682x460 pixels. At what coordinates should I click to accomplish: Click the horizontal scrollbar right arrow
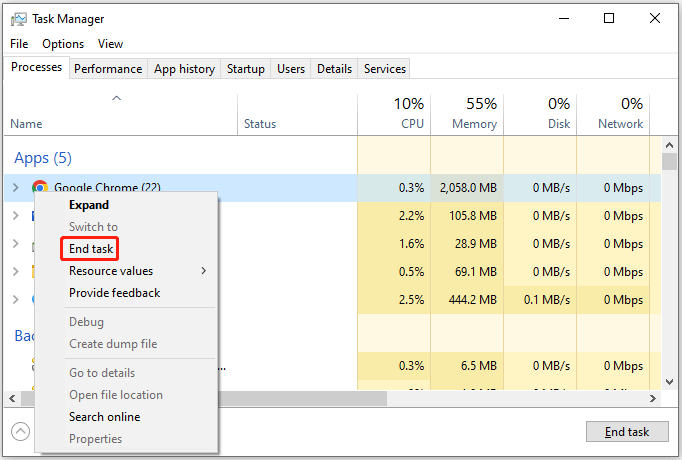(654, 398)
